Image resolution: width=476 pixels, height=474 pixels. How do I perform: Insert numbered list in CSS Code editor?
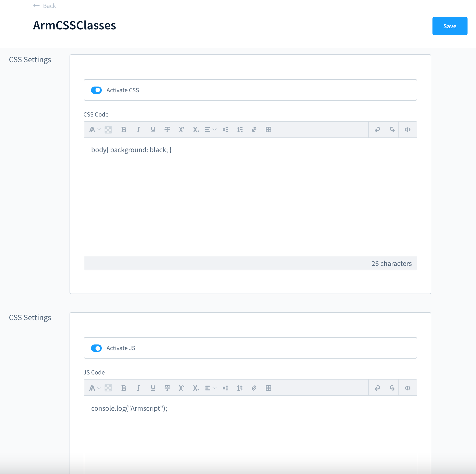click(240, 130)
